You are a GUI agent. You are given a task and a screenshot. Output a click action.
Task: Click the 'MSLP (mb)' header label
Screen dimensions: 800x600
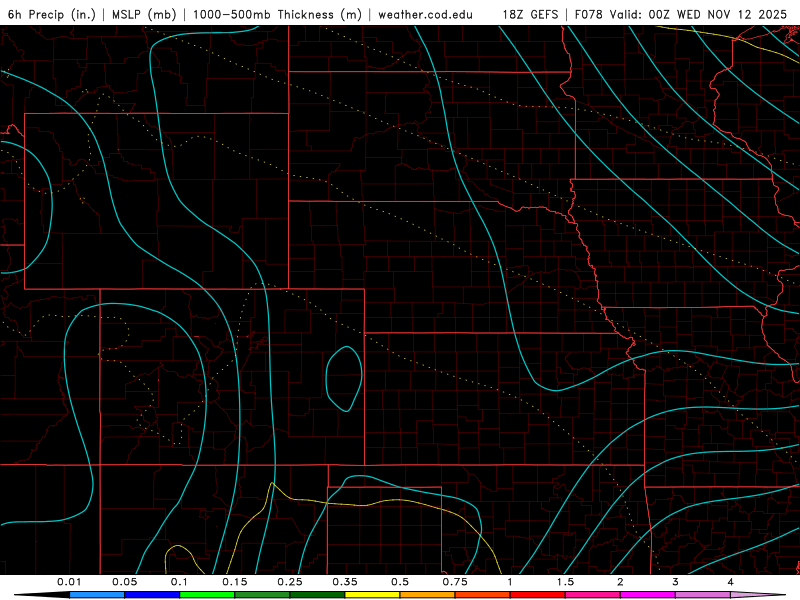144,14
